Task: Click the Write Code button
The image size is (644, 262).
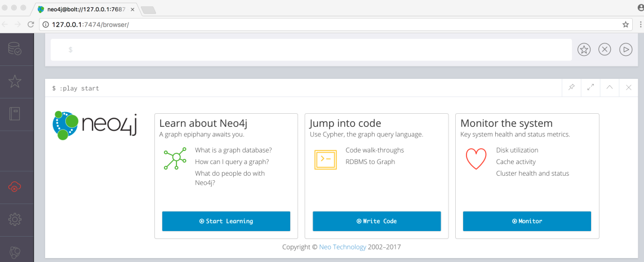Action: 376,221
